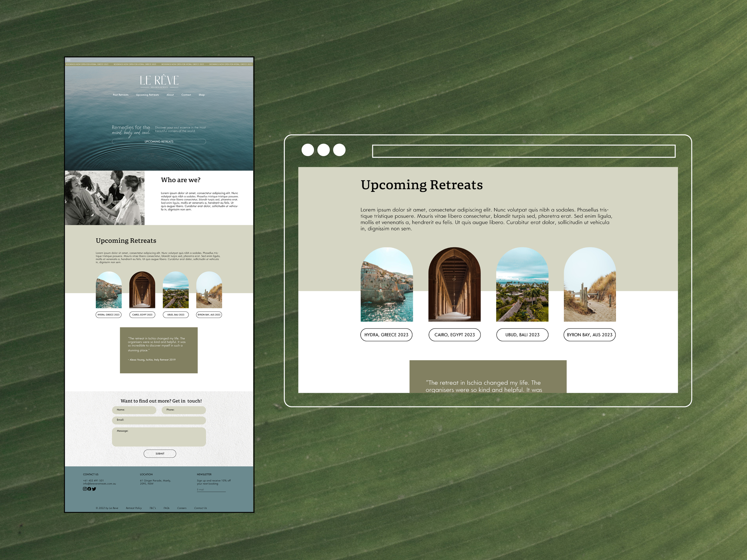
Task: Open the Ubud thumbnail on the left page
Action: pos(176,290)
